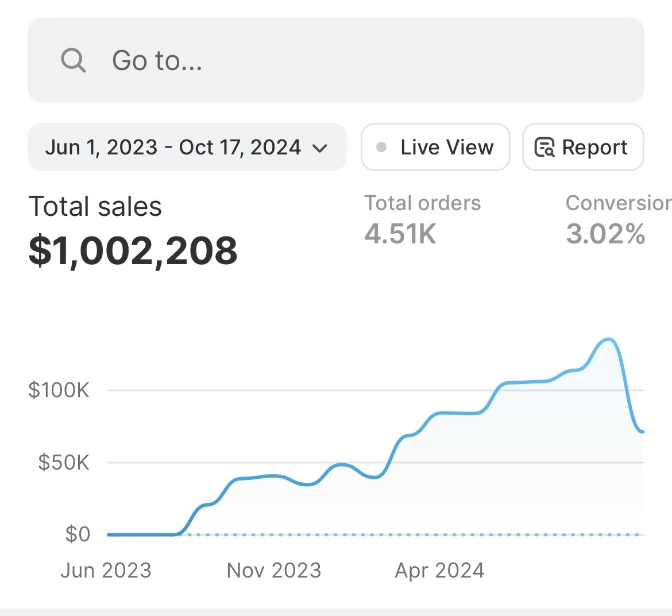Click the sales chart peak point
Screen dimensions: 672x616
pos(609,339)
